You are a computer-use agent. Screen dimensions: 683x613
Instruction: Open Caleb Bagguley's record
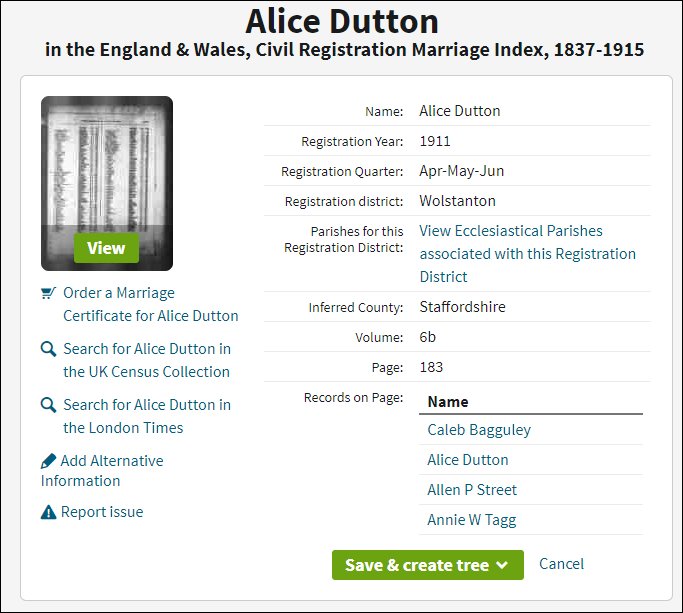pyautogui.click(x=479, y=430)
